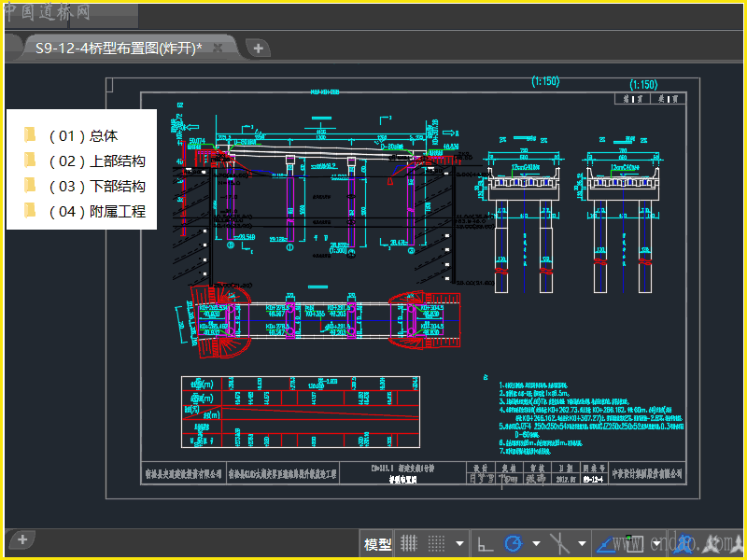Screen dimensions: 747x560
Task: Open polar tracking angle dropdown
Action: [536, 543]
